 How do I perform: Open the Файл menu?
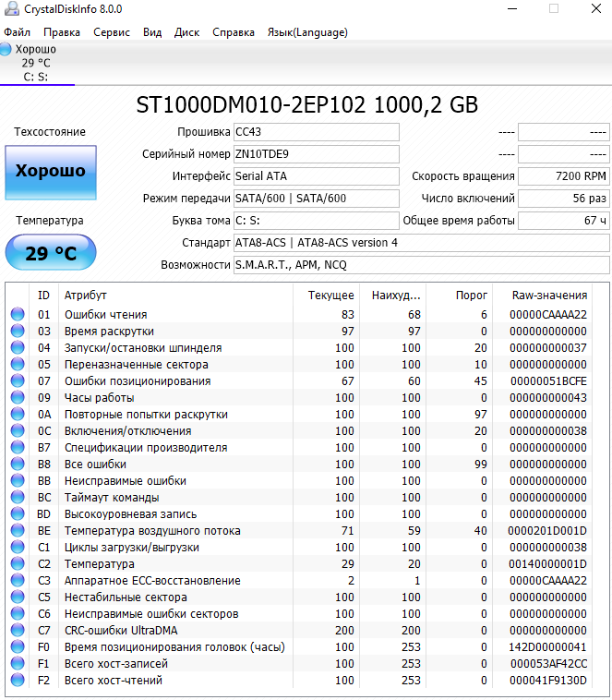pyautogui.click(x=17, y=32)
